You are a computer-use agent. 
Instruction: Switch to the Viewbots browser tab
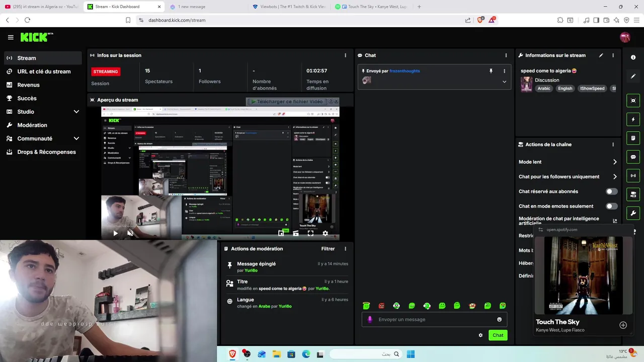click(289, 7)
